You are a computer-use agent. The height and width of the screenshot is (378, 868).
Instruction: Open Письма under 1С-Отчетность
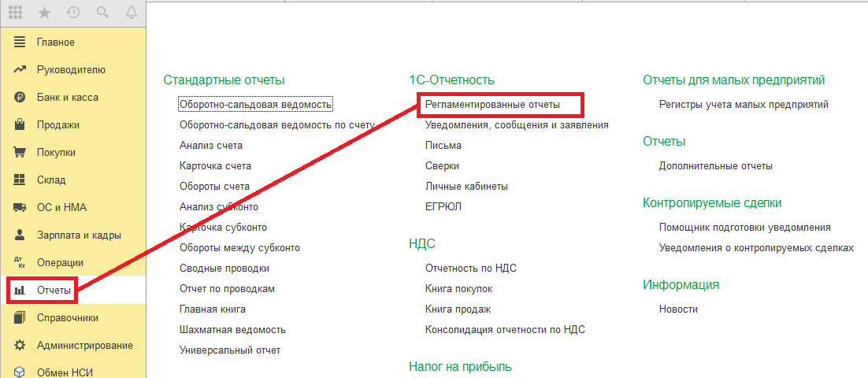[443, 146]
